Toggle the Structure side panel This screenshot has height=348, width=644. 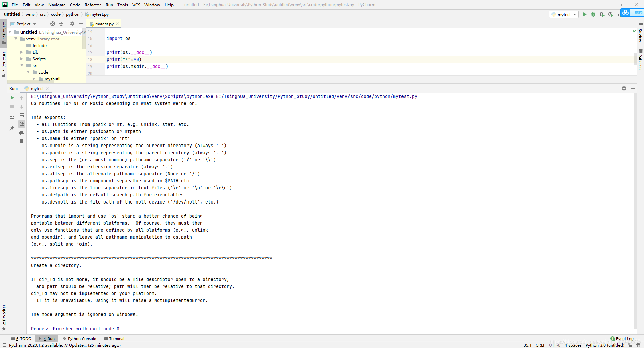4,64
